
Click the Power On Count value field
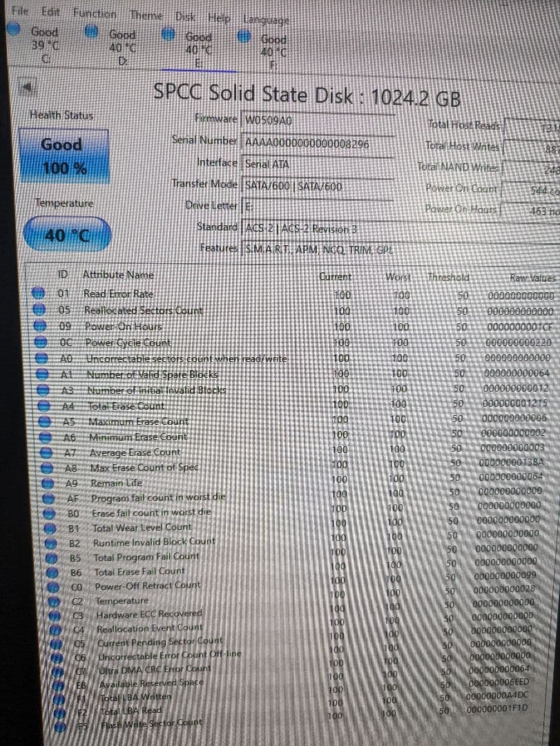tap(531, 191)
